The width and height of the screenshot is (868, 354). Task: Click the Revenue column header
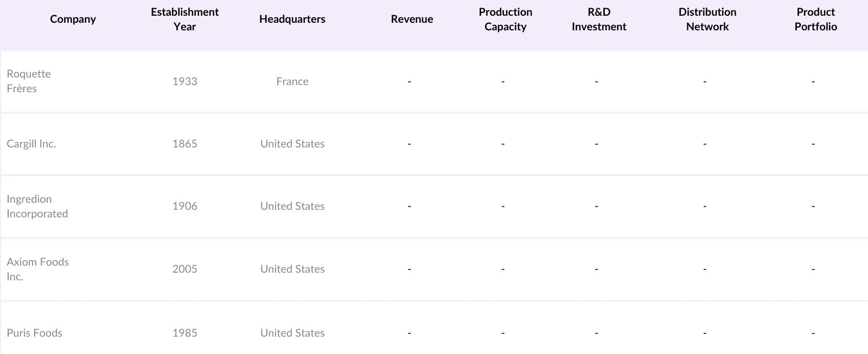tap(412, 19)
